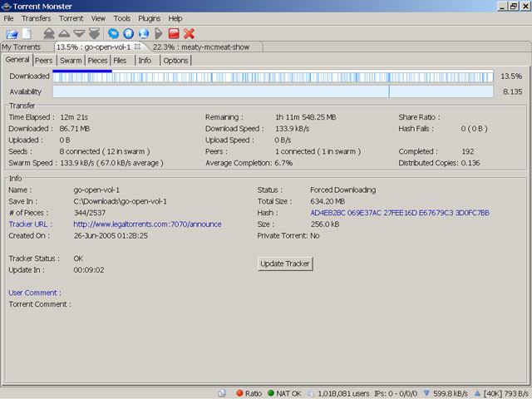Click the Update Tracker button
The image size is (532, 399).
(285, 264)
